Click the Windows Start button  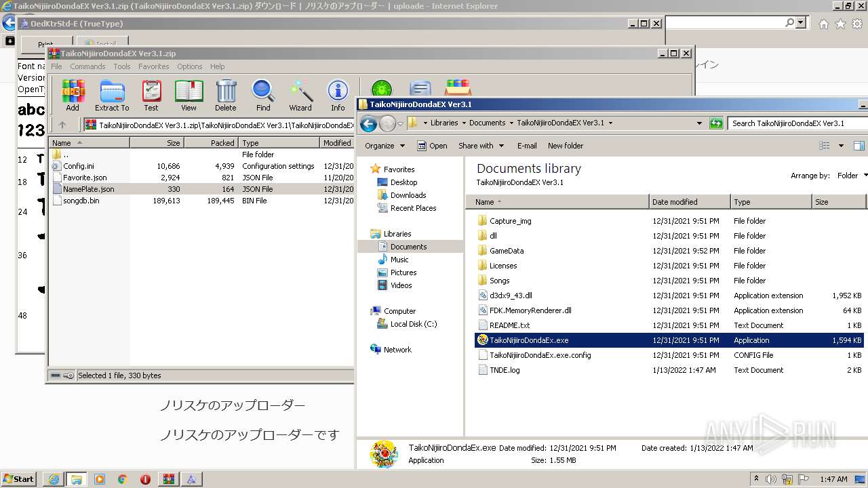(18, 479)
